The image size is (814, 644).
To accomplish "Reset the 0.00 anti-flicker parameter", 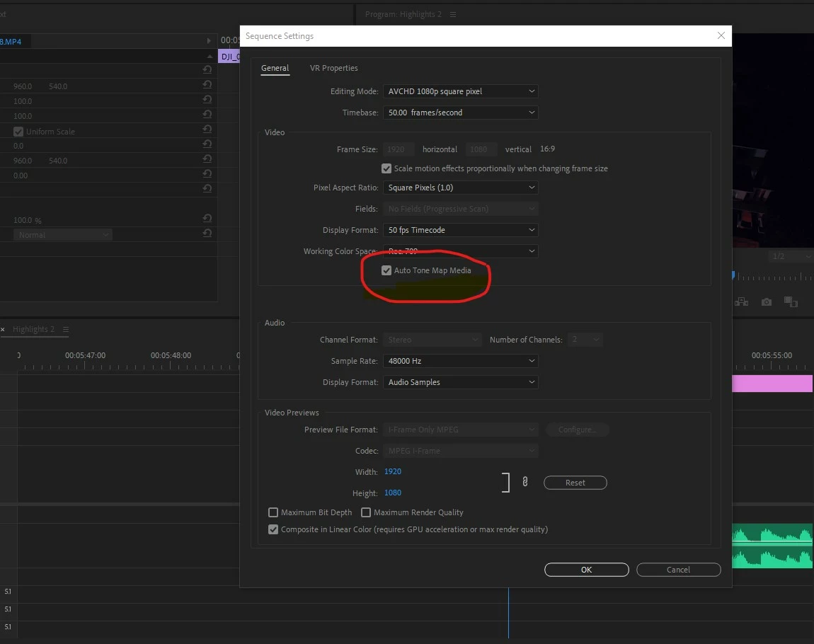I will click(207, 173).
